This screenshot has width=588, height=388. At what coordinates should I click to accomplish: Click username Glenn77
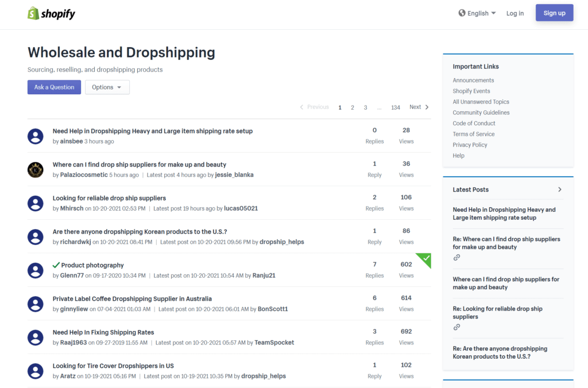[x=72, y=276]
